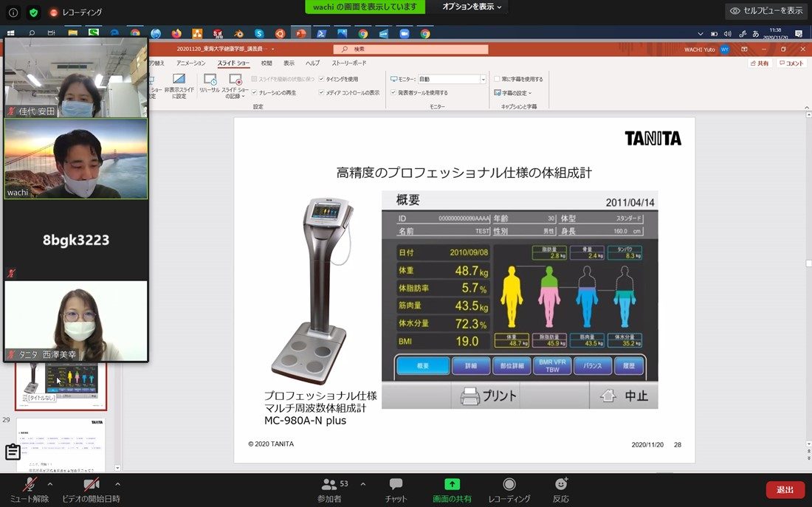Click the PowerPoint search magnifier icon
812x507 pixels.
pyautogui.click(x=345, y=49)
